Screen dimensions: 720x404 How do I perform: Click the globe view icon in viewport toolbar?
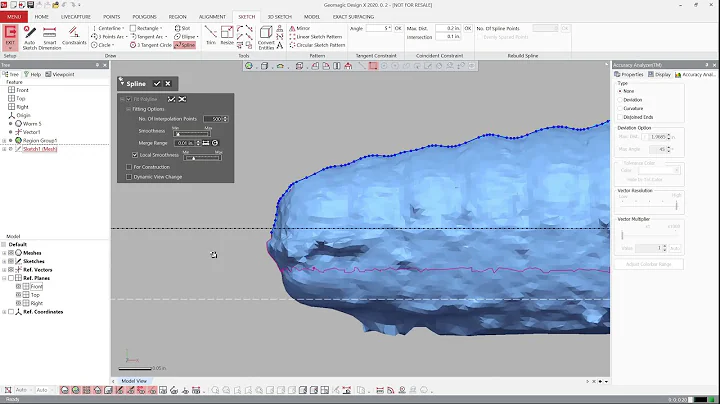(x=248, y=66)
